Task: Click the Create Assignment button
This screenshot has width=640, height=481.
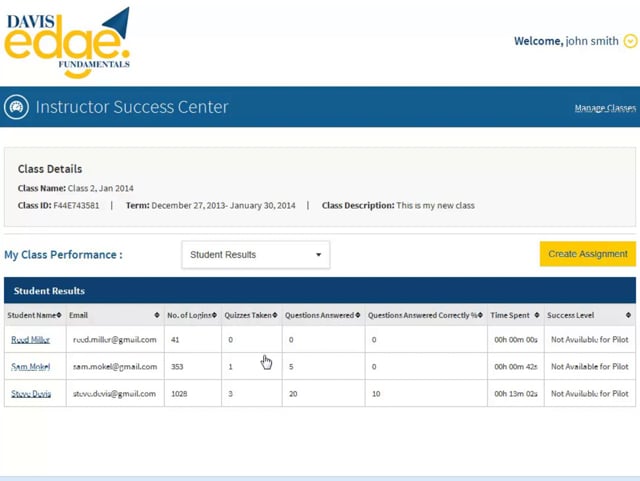Action: coord(588,254)
